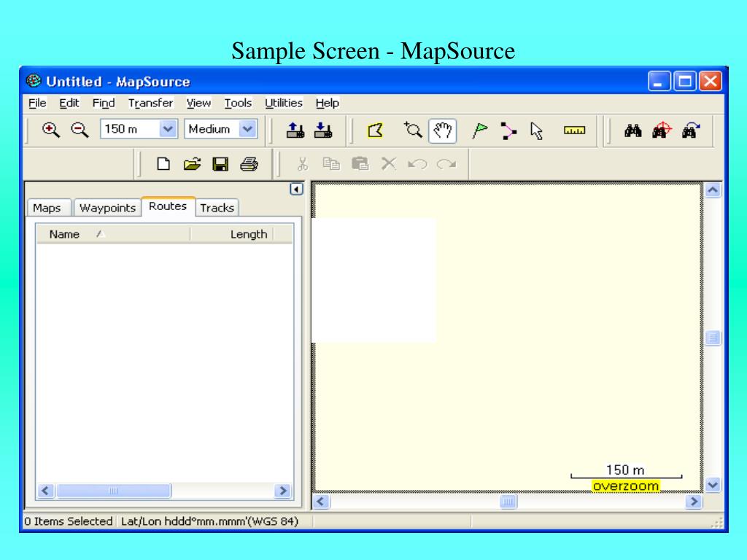The width and height of the screenshot is (747, 560).
Task: Click the Paste clipboard icon
Action: tap(360, 164)
